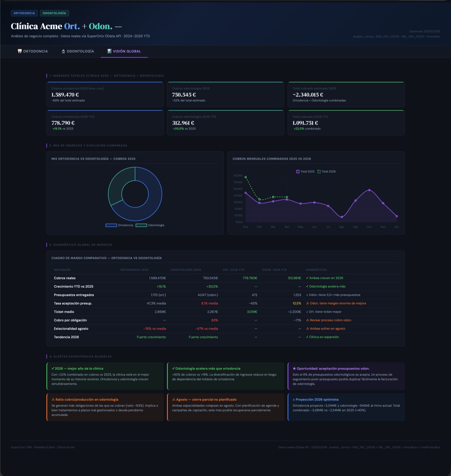This screenshot has height=476, width=451.
Task: Toggle Ortodoncia series in donut legend
Action: click(119, 225)
